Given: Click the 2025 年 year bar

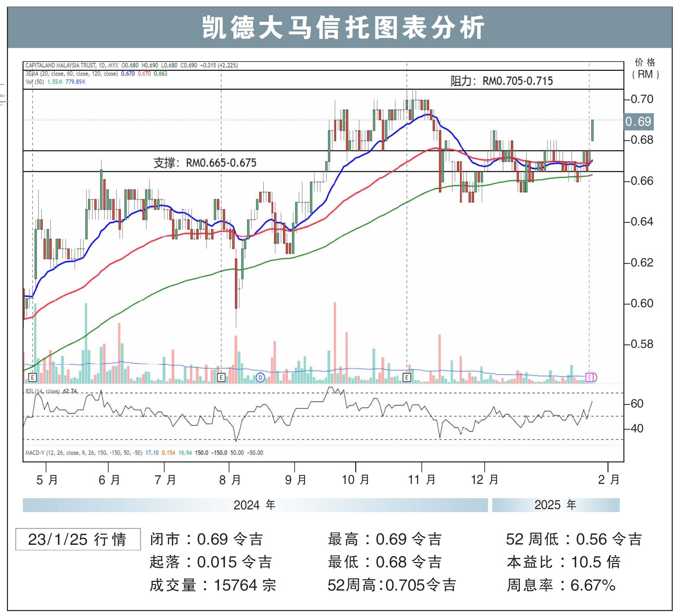Looking at the screenshot, I should click(x=556, y=505).
